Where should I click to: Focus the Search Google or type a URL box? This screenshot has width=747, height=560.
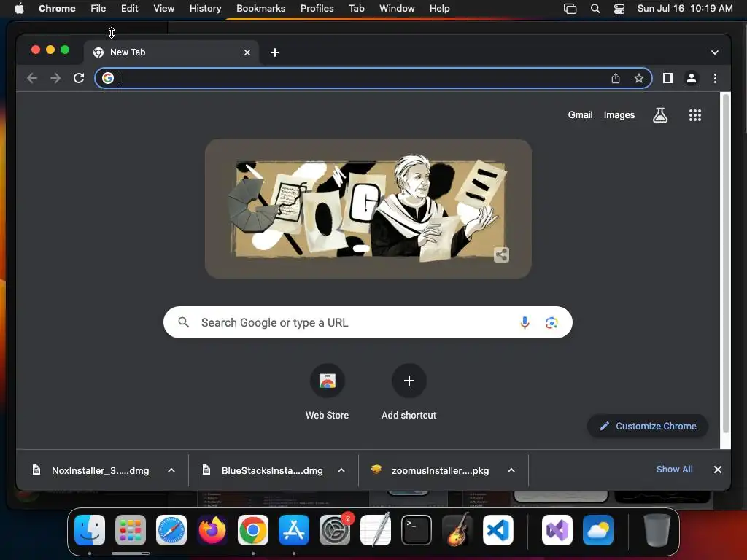pos(368,322)
